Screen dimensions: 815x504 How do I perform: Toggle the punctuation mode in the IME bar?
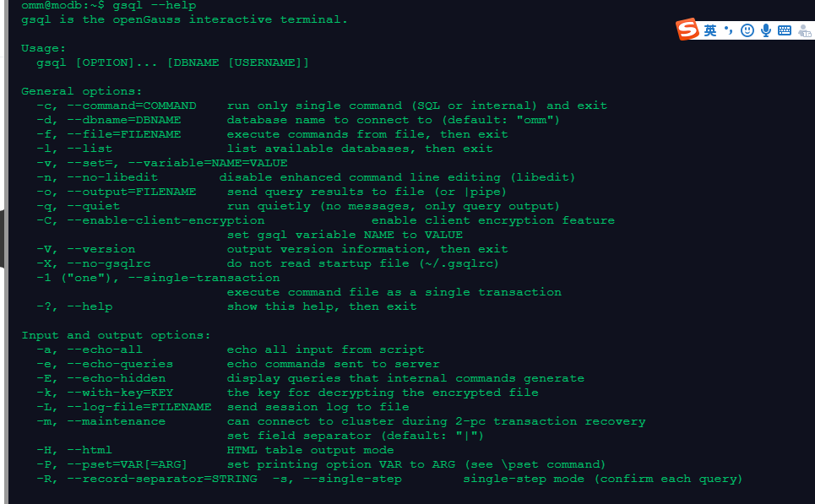(728, 30)
